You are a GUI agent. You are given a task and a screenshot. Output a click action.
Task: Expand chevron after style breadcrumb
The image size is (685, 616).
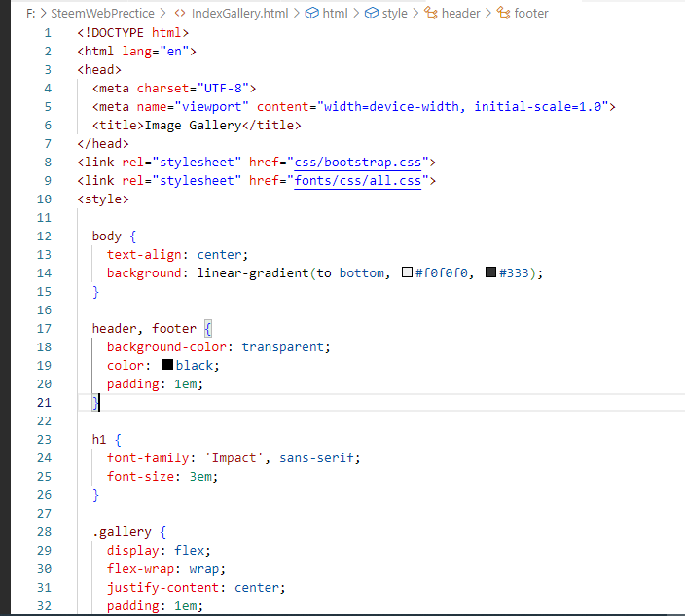(x=415, y=13)
